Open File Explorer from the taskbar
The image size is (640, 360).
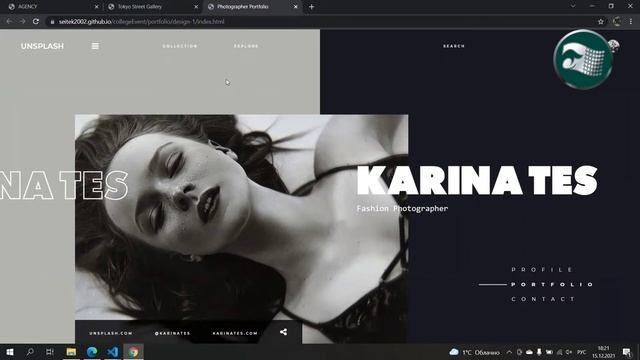tap(71, 352)
